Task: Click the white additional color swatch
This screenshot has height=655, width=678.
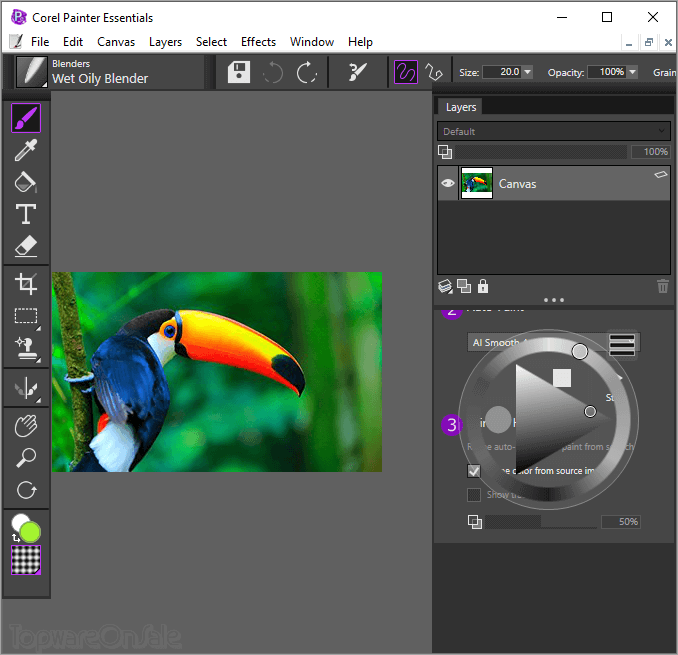Action: pos(19,521)
